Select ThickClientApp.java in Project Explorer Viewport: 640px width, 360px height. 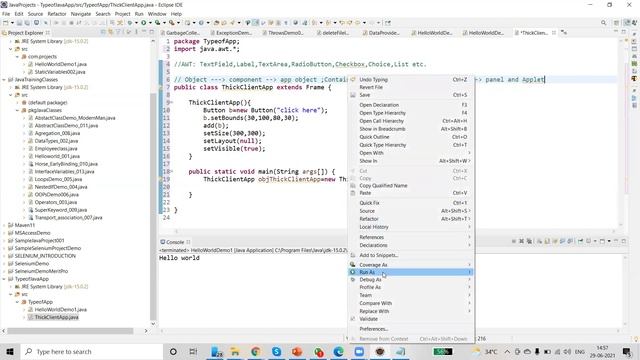(57, 317)
